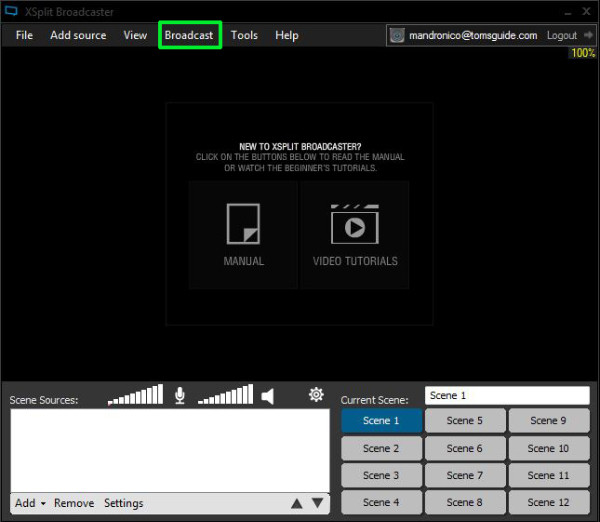The image size is (600, 522).
Task: Close the XSplit Broadcaster window
Action: point(586,11)
